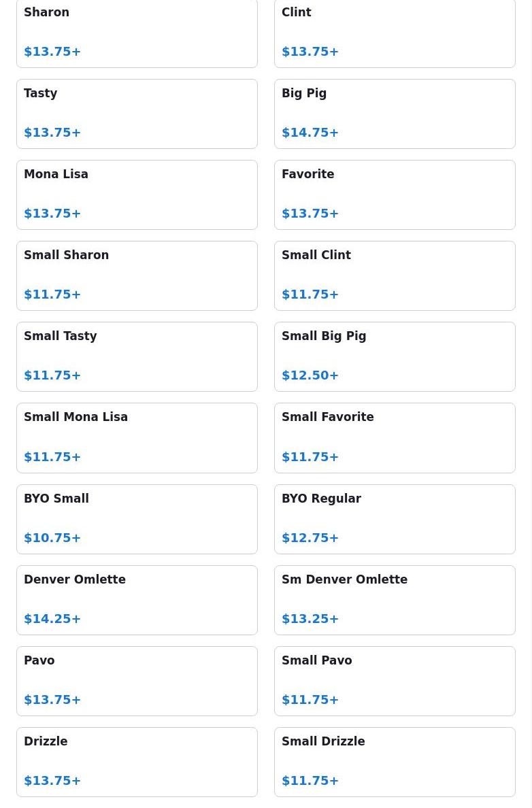Select the Denver Omlette item
Image resolution: width=532 pixels, height=808 pixels.
point(137,600)
